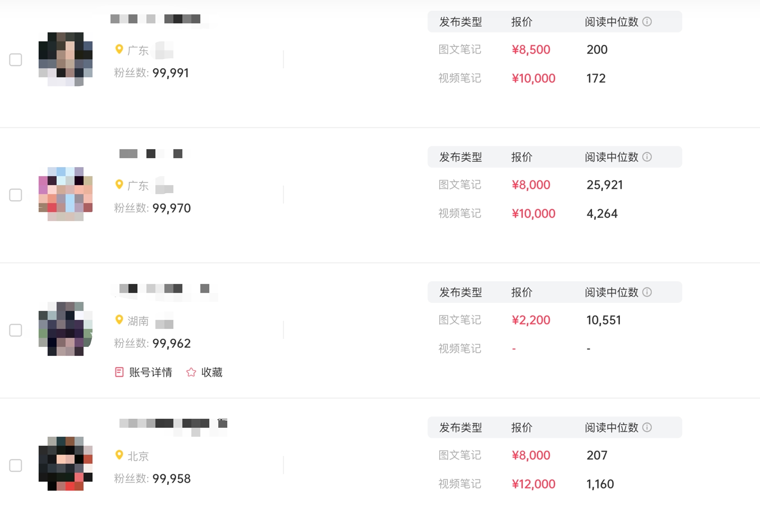
Task: Click the blurred name of 北京 account
Action: tap(173, 426)
